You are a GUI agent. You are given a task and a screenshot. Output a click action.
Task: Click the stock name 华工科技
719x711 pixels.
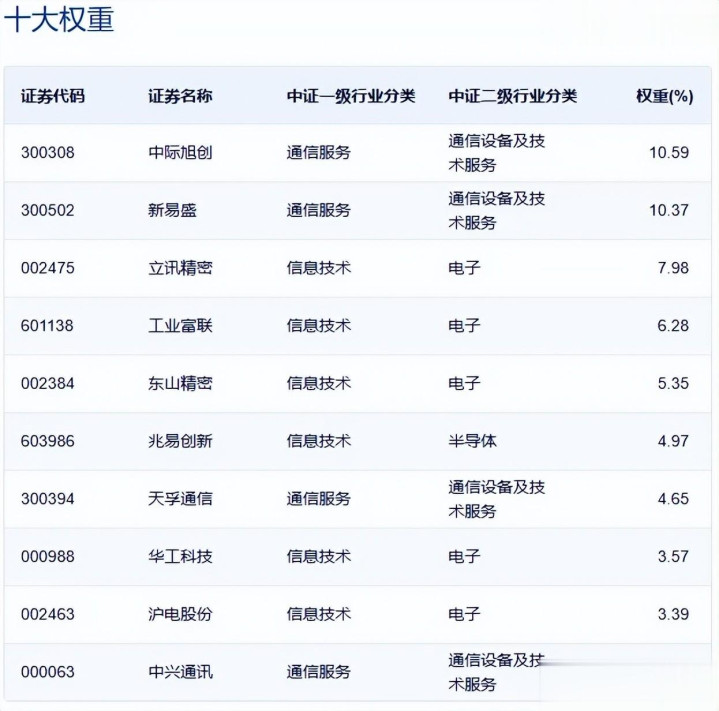[180, 557]
